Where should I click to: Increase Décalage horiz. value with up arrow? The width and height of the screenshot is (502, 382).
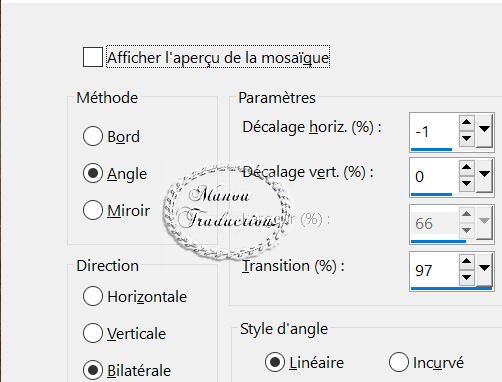click(x=466, y=122)
